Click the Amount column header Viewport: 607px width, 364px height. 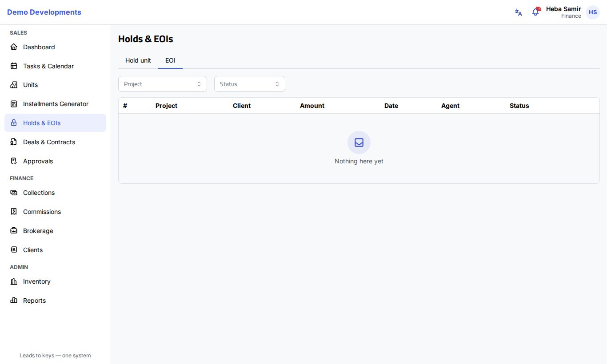click(312, 106)
